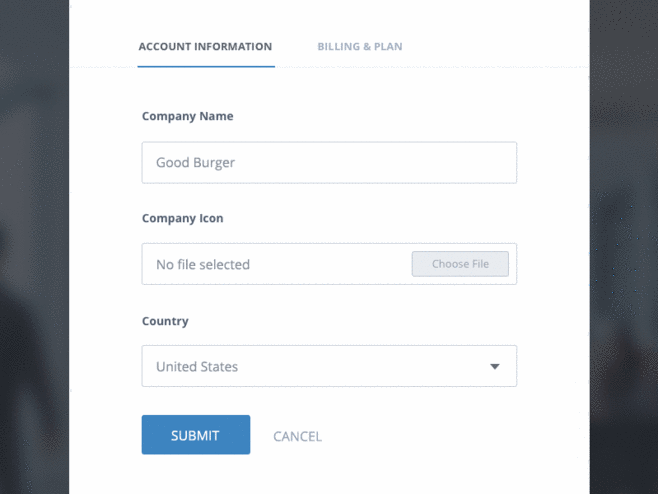
Task: Click the Company Icon label
Action: [183, 218]
